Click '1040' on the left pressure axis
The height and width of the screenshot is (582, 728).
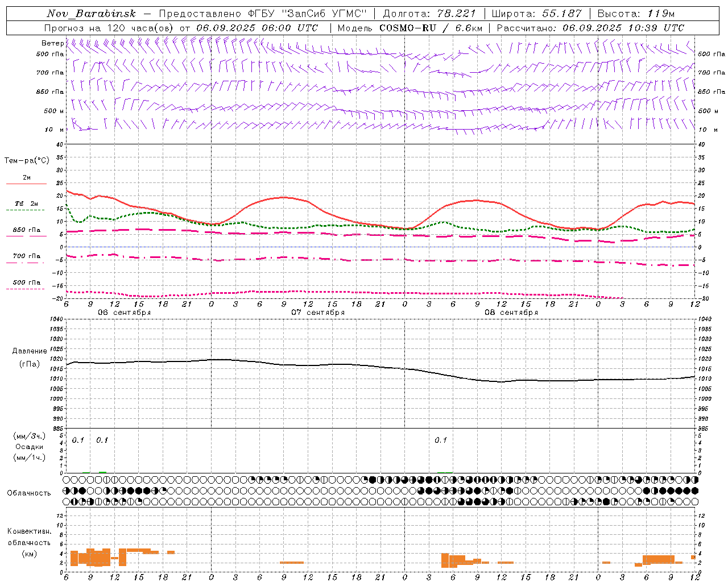57,319
